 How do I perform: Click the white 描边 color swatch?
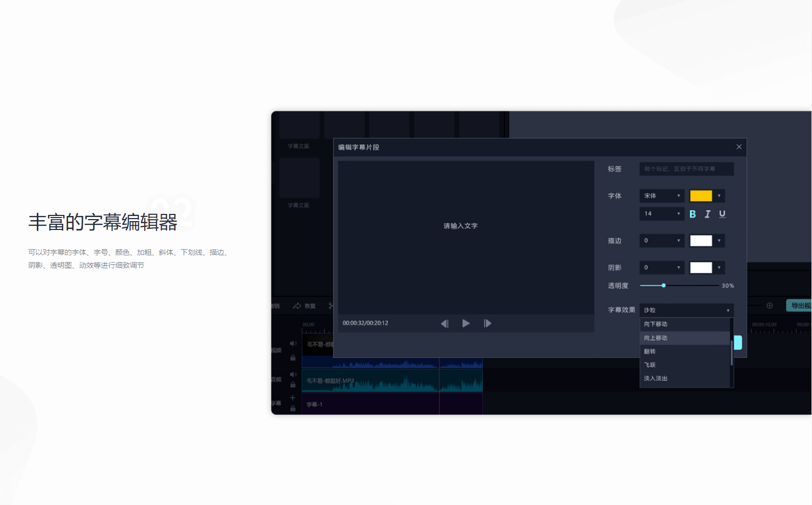701,240
